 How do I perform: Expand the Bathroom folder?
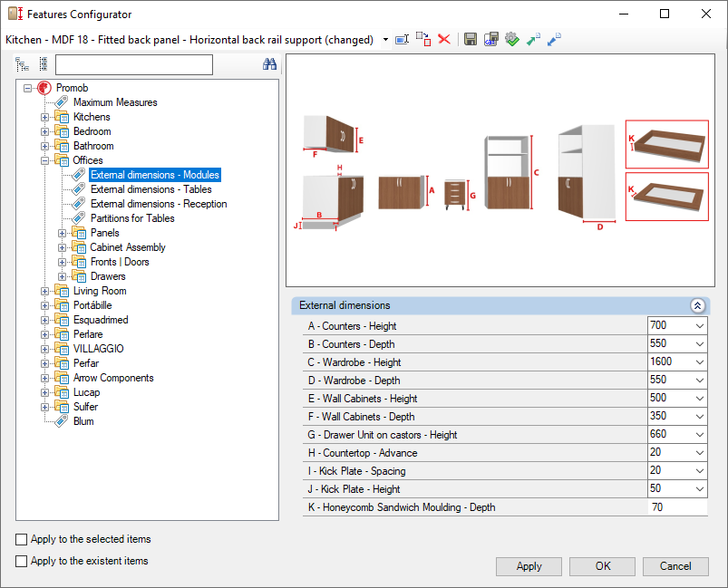(45, 146)
